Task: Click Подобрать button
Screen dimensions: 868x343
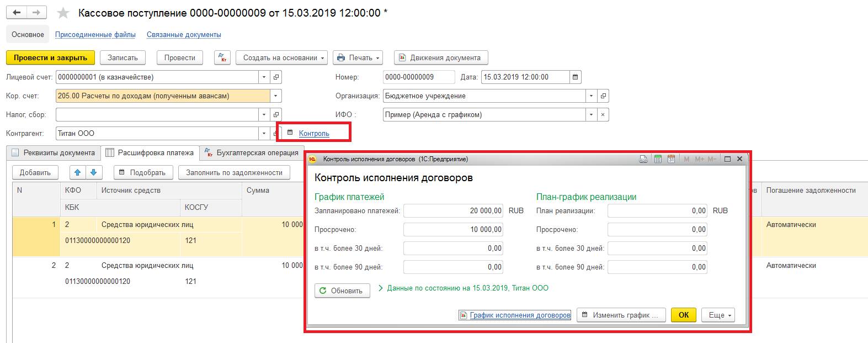Action: click(143, 172)
